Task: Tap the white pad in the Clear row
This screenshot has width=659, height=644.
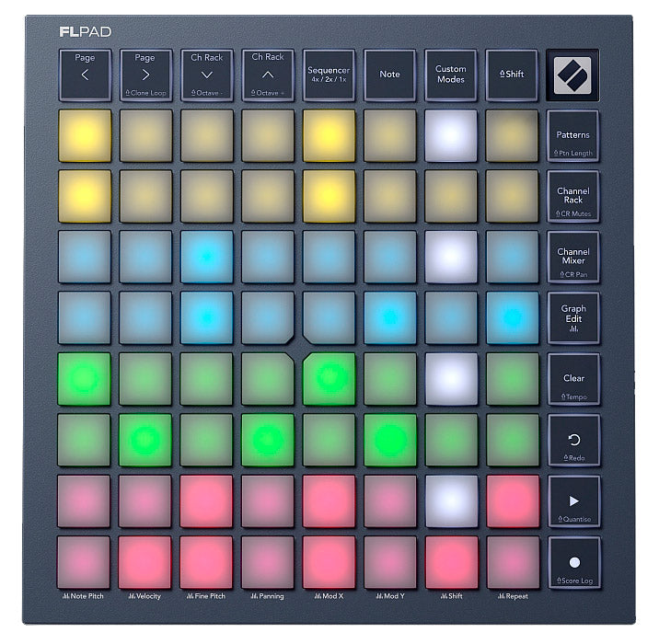Action: point(451,379)
